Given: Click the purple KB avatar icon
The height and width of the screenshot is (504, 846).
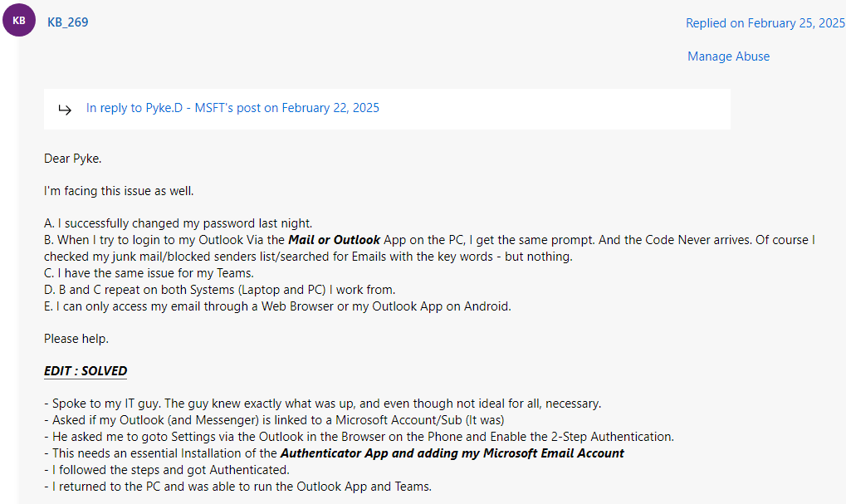Looking at the screenshot, I should pos(19,20).
